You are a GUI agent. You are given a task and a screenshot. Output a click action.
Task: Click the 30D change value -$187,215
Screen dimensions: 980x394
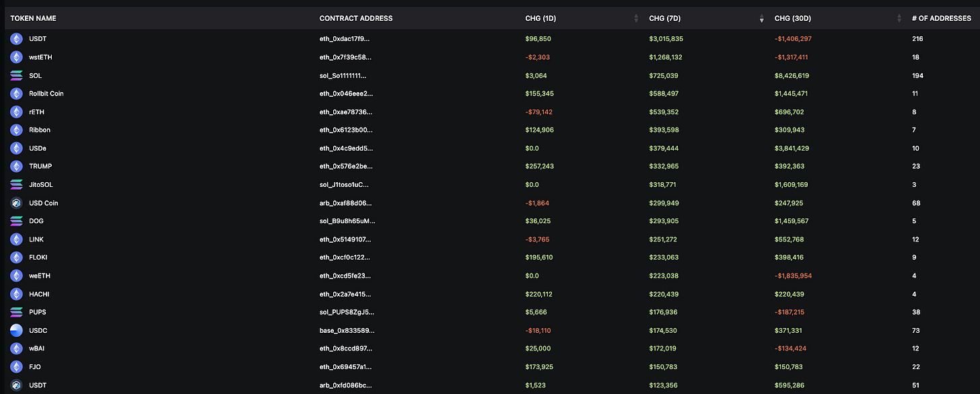click(x=791, y=312)
